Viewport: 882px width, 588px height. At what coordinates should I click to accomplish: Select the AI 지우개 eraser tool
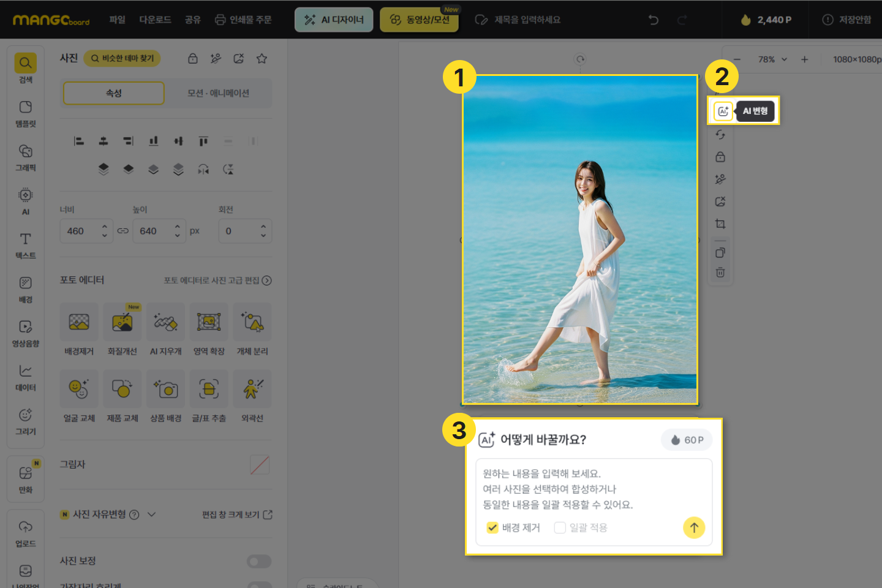pyautogui.click(x=165, y=330)
